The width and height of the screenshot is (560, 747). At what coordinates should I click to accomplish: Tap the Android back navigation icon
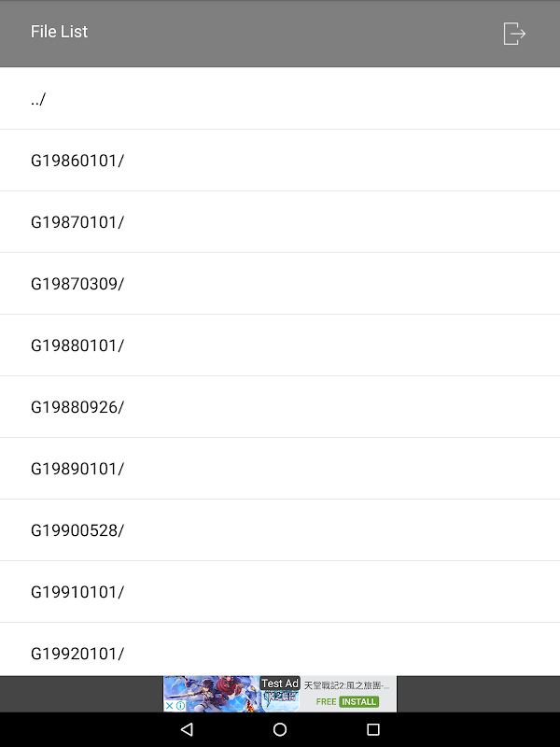[x=188, y=729]
